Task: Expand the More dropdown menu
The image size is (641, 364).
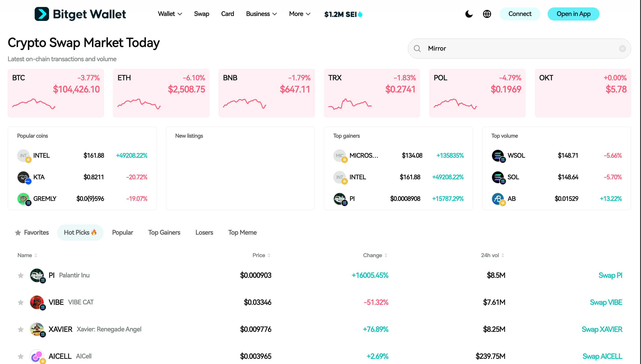Action: 300,14
